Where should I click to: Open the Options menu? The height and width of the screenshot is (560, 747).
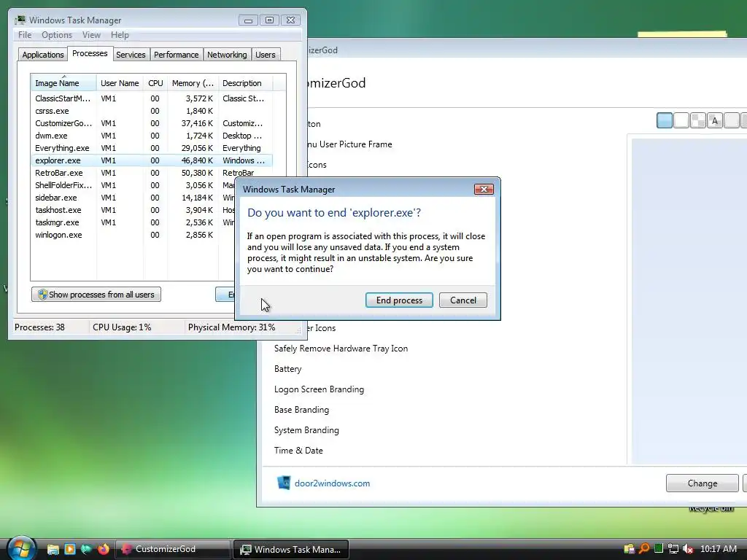click(x=57, y=35)
